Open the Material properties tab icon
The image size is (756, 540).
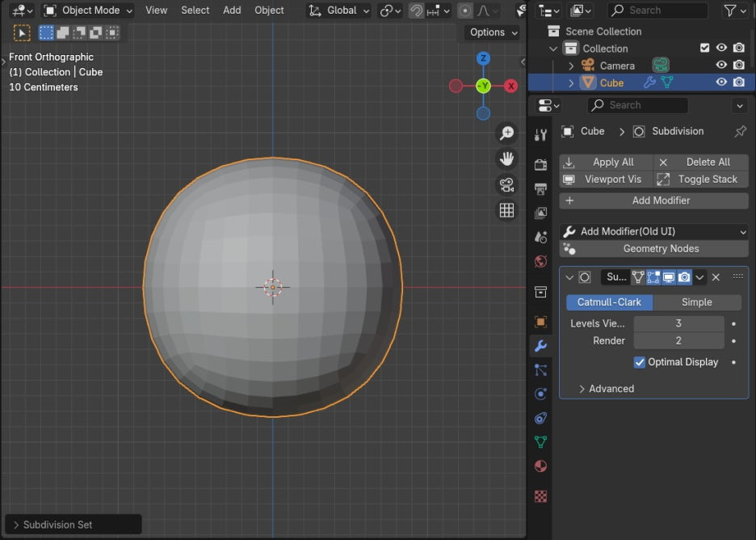click(541, 466)
